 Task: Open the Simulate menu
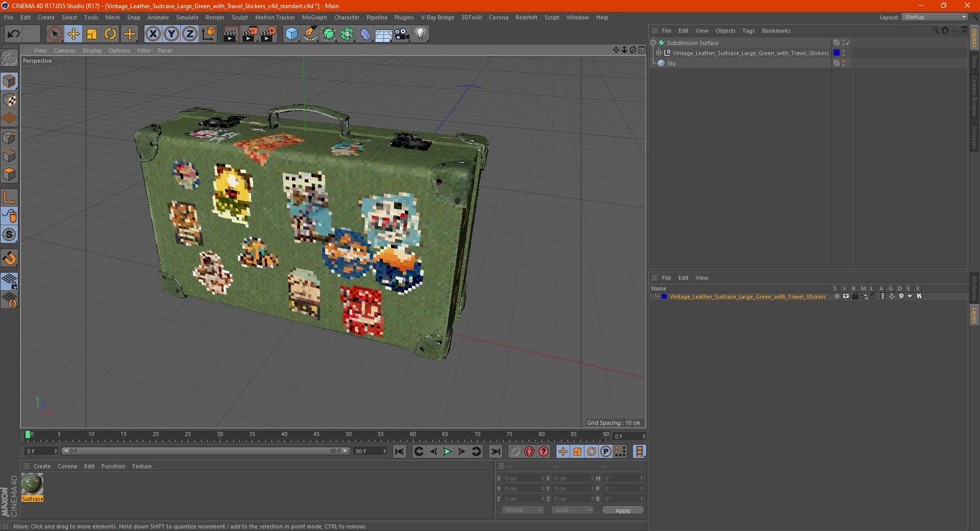187,17
